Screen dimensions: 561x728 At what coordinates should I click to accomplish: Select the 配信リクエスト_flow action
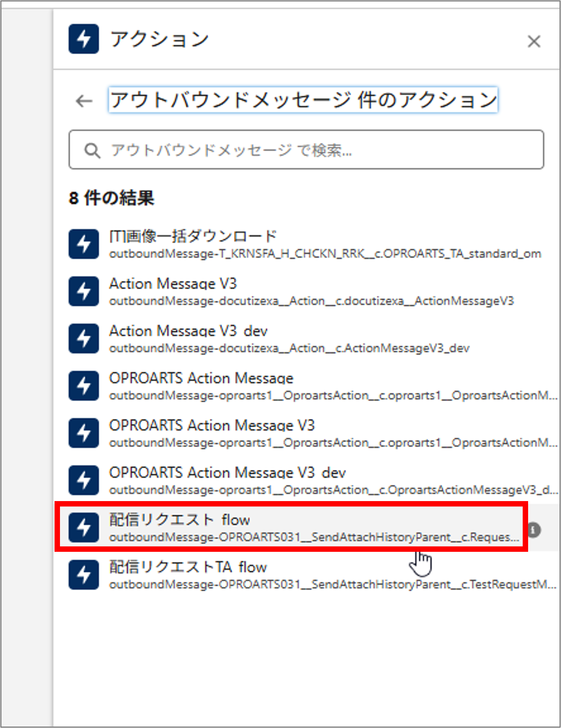click(180, 520)
